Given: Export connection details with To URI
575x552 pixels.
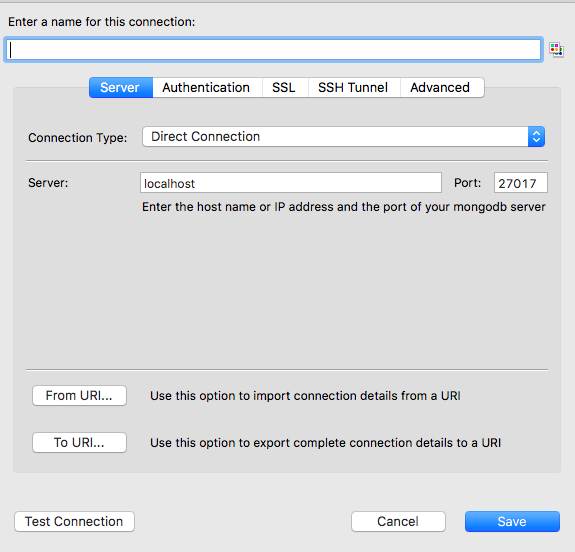Looking at the screenshot, I should (79, 442).
